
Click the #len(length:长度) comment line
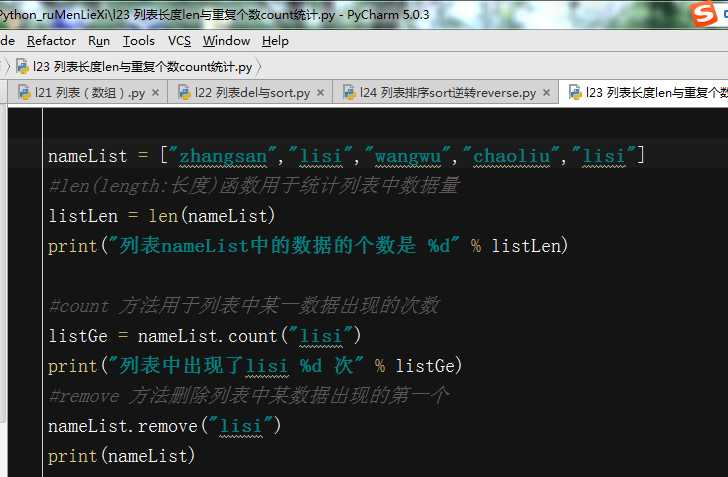click(254, 186)
